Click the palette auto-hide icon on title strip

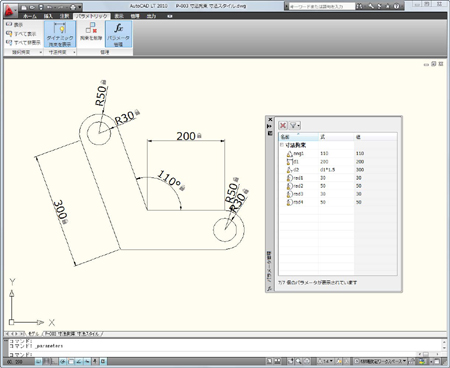(270, 126)
